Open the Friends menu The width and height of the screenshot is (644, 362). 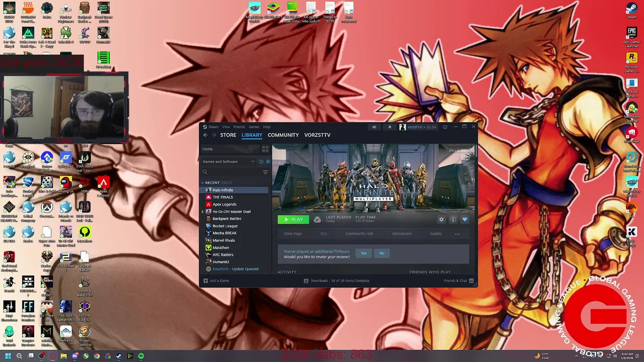coord(239,127)
